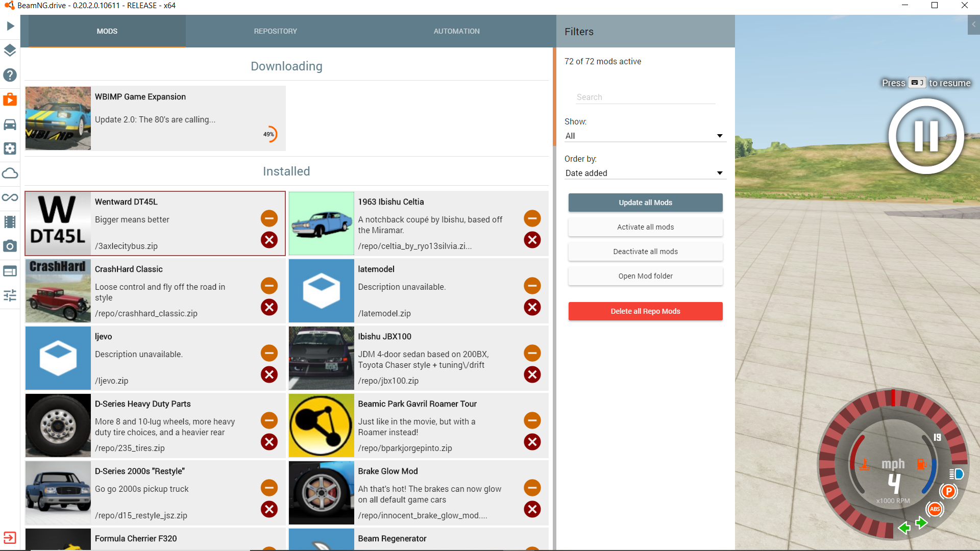Open the Show filter dropdown

645,136
